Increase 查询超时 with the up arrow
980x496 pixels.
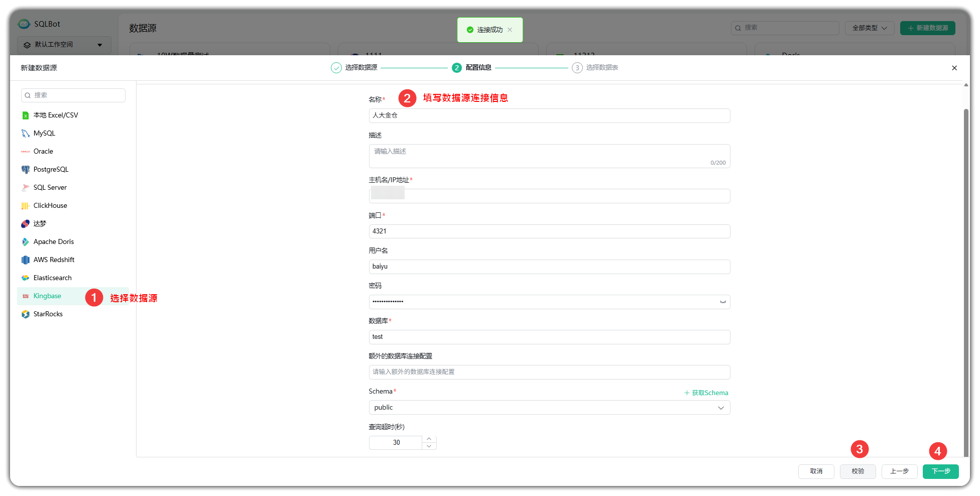[x=429, y=439]
